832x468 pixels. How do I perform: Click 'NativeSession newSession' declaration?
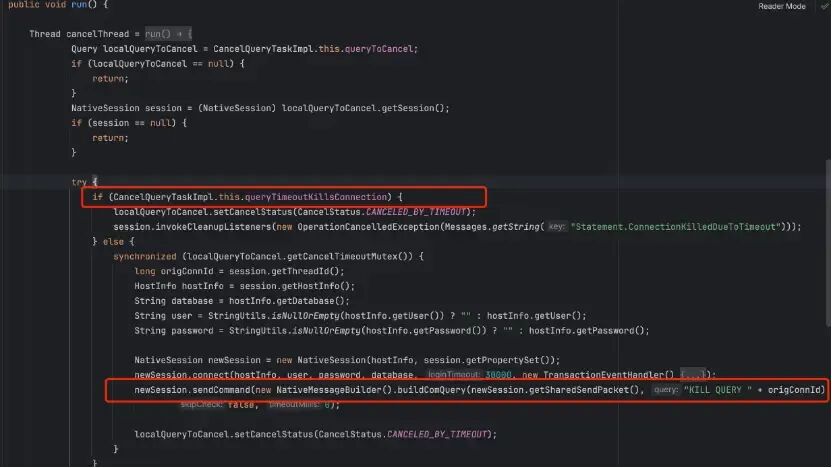[197, 360]
